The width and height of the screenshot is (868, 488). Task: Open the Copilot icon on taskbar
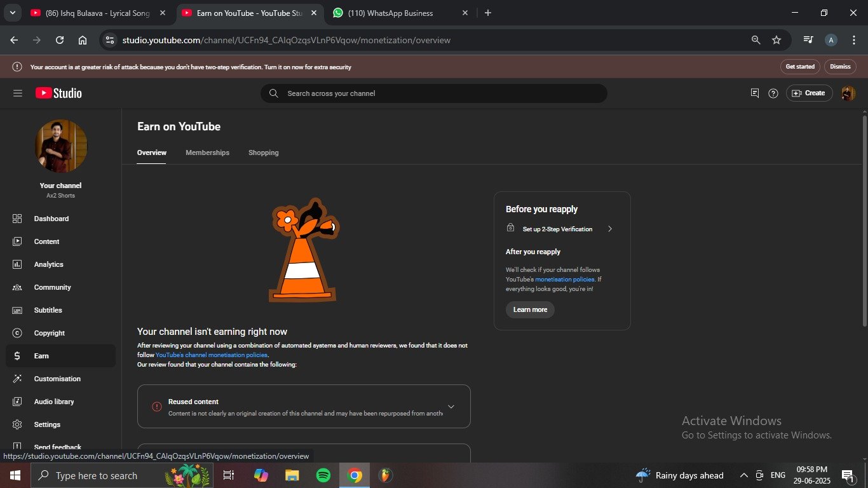tap(261, 475)
